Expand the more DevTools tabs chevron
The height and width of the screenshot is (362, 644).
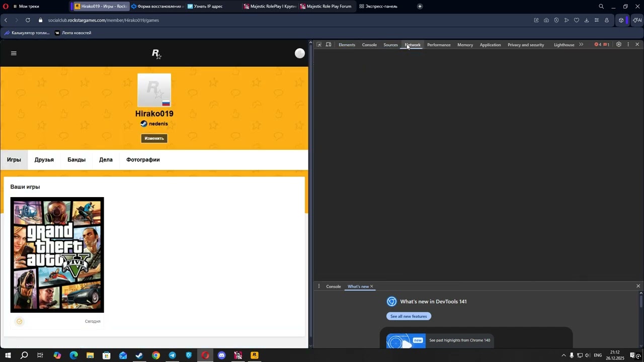point(581,45)
